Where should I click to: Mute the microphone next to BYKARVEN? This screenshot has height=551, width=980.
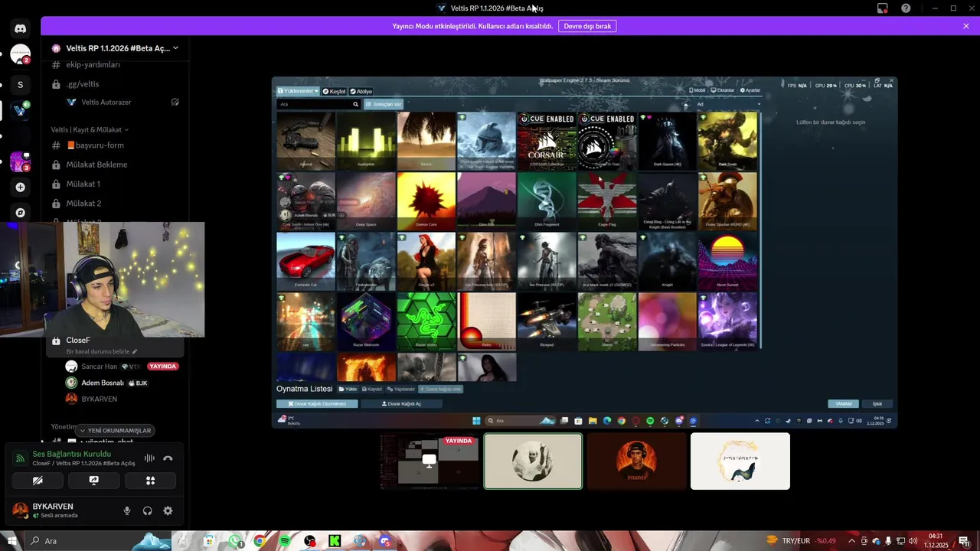pos(127,510)
